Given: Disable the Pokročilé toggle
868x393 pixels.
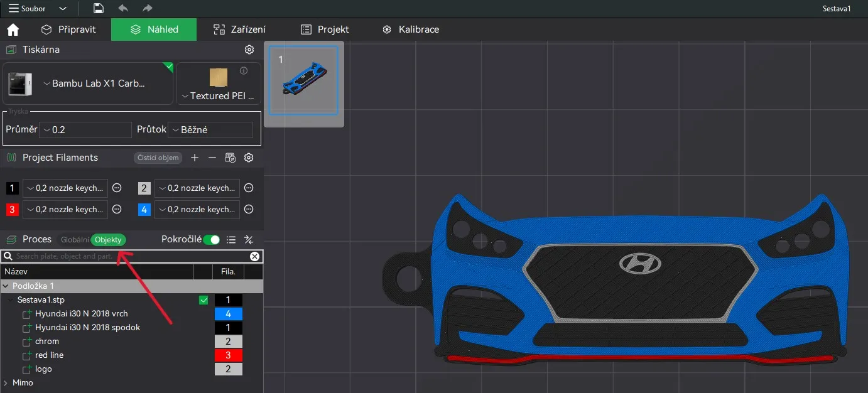Looking at the screenshot, I should click(x=213, y=239).
